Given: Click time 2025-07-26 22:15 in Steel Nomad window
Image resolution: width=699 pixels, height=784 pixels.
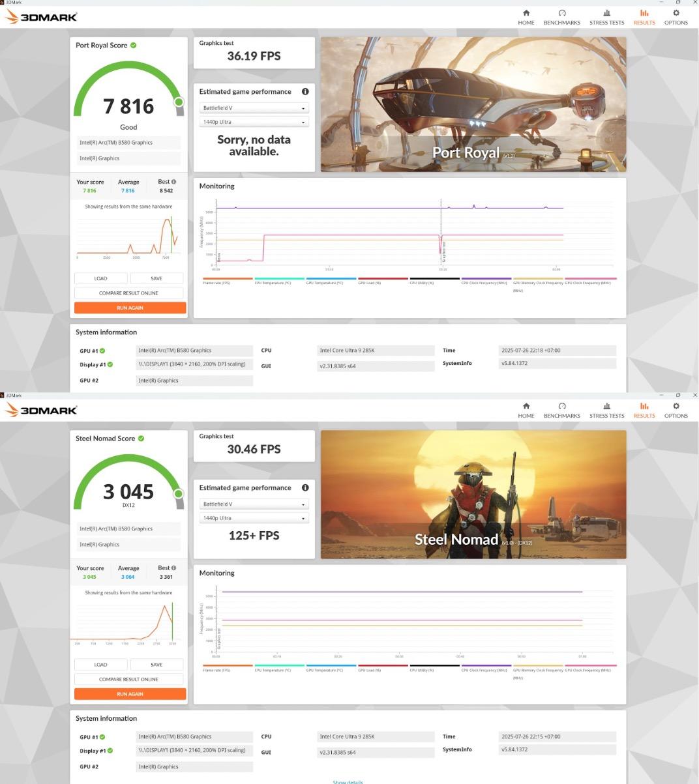Looking at the screenshot, I should pyautogui.click(x=557, y=736).
